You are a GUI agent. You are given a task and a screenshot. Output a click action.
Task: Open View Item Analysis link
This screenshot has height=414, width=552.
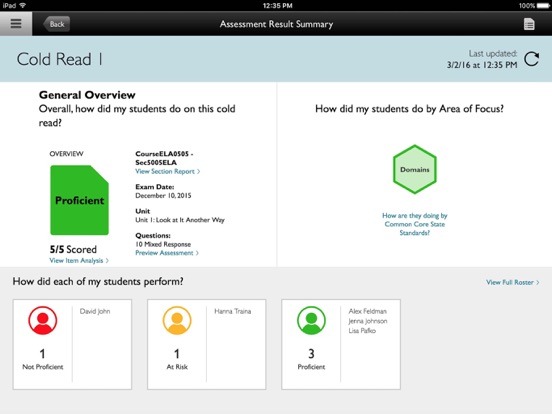point(79,261)
